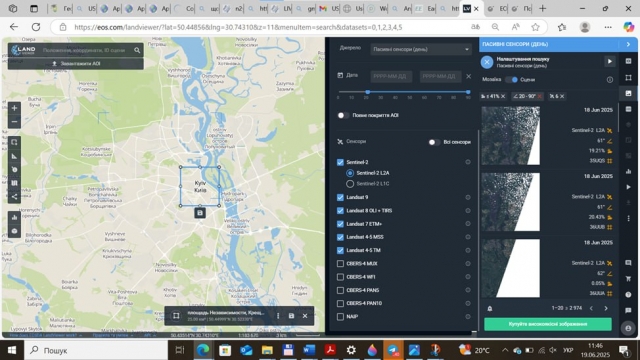Click the round blue X beside search settings title
The image size is (640, 360).
coord(487,62)
